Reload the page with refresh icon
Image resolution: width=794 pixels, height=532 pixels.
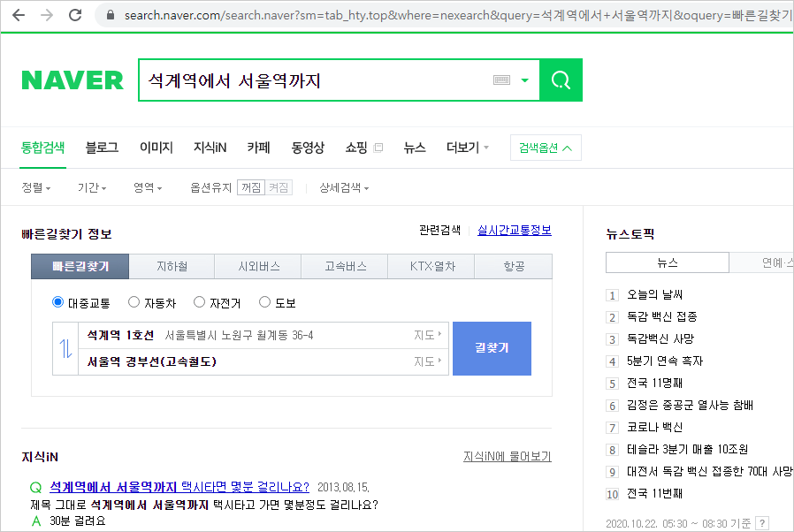pyautogui.click(x=75, y=15)
